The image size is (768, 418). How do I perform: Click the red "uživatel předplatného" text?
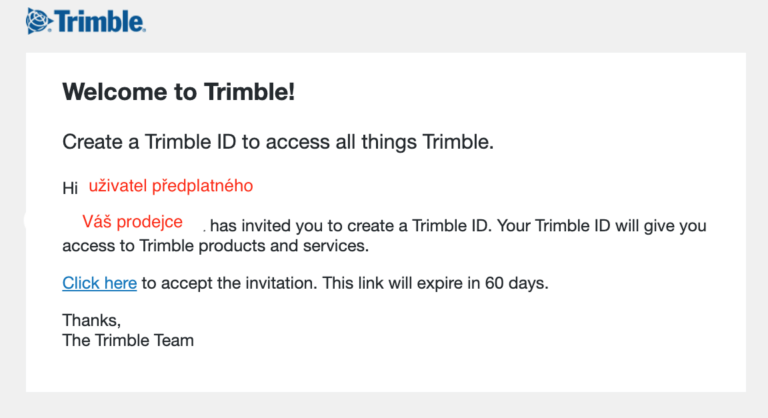170,186
